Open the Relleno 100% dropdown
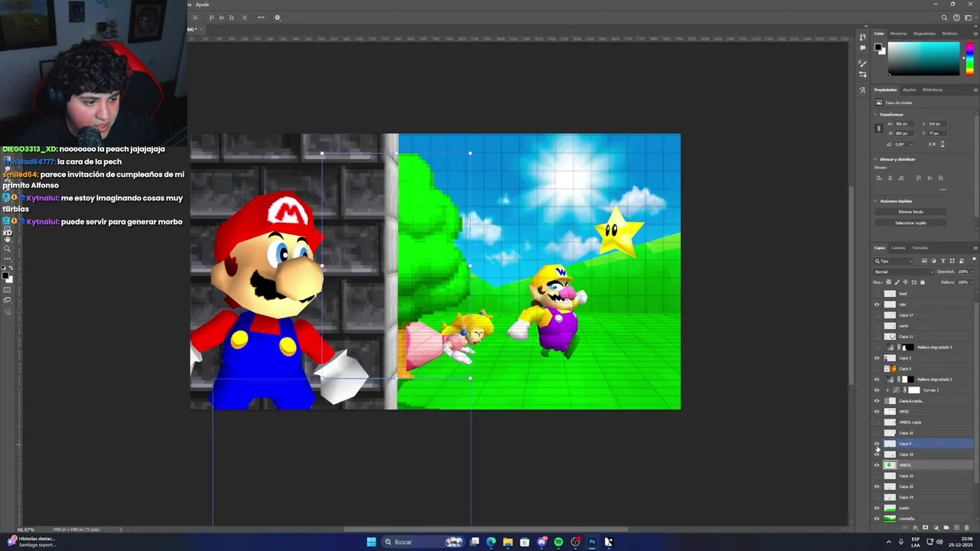The image size is (980, 551). point(973,282)
